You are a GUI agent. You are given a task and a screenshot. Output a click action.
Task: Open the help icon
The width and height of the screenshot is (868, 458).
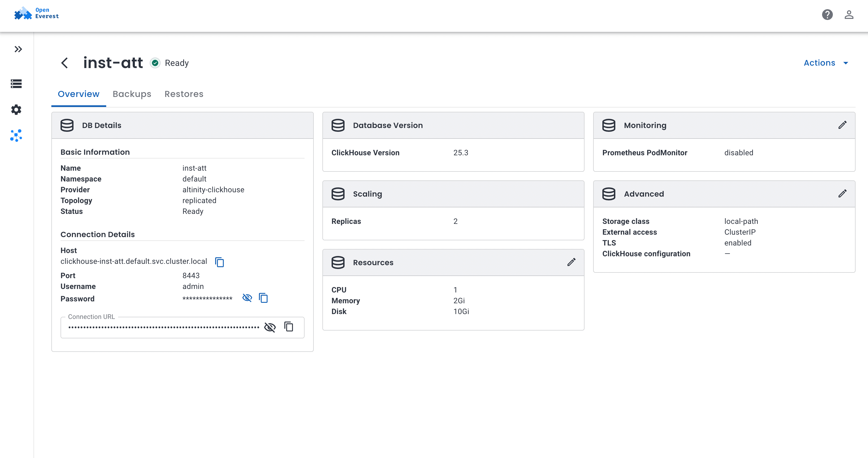(x=827, y=15)
